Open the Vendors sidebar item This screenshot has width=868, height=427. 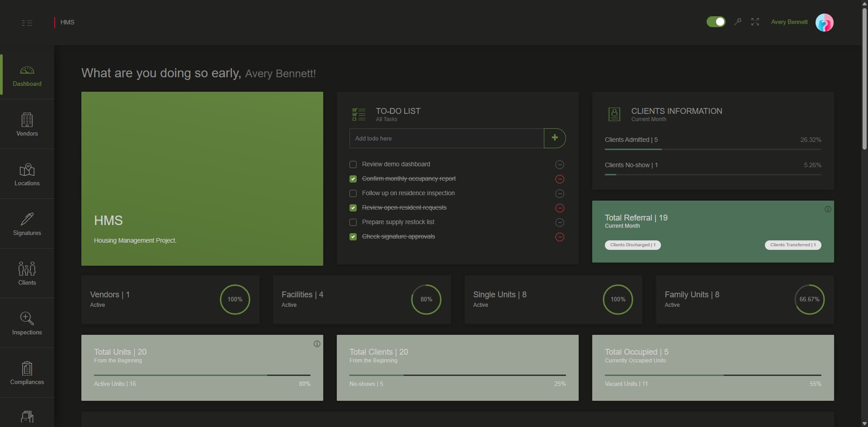(x=27, y=124)
